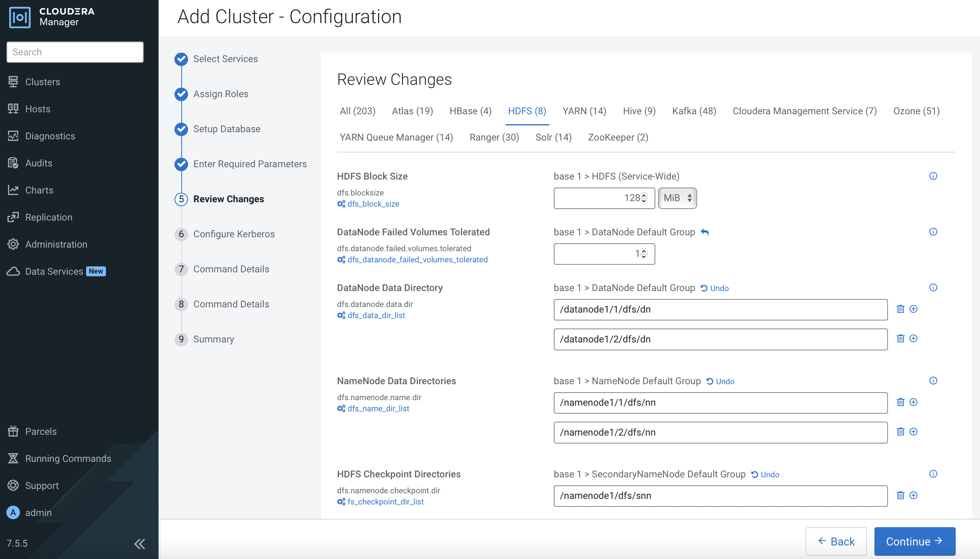Image resolution: width=980 pixels, height=559 pixels.
Task: Click the HDFS Block Size value stepper
Action: (644, 198)
